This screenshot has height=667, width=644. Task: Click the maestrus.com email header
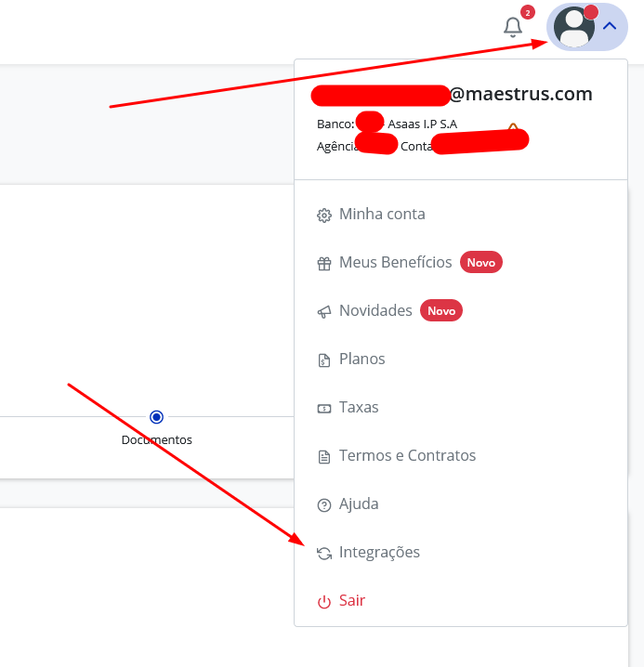[x=452, y=94]
